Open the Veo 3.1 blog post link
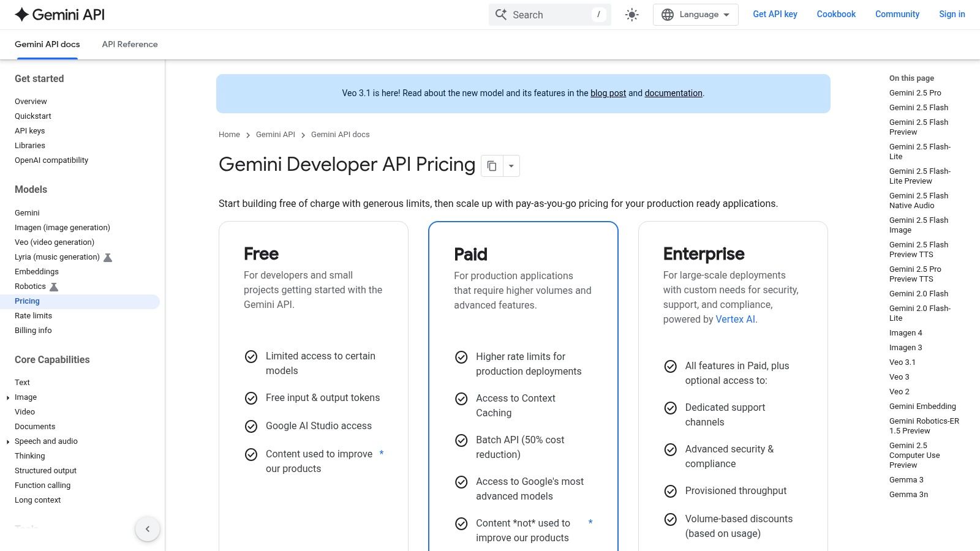This screenshot has width=980, height=551. (607, 93)
